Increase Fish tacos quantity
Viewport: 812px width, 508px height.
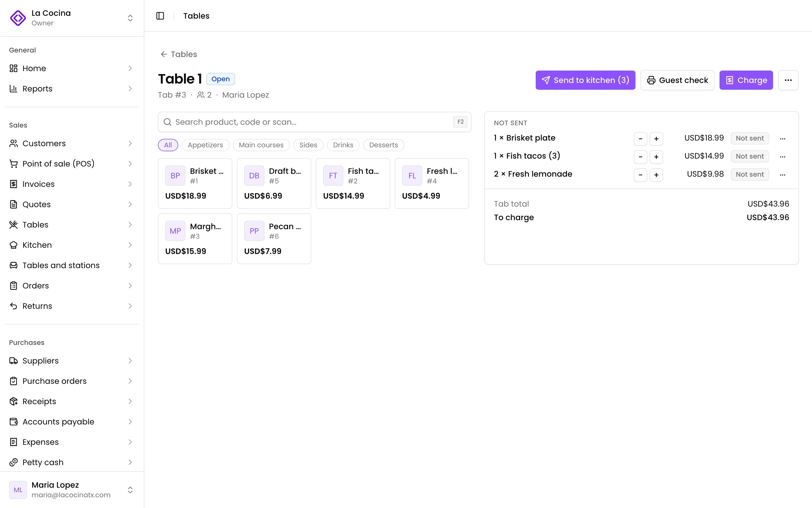click(x=656, y=157)
